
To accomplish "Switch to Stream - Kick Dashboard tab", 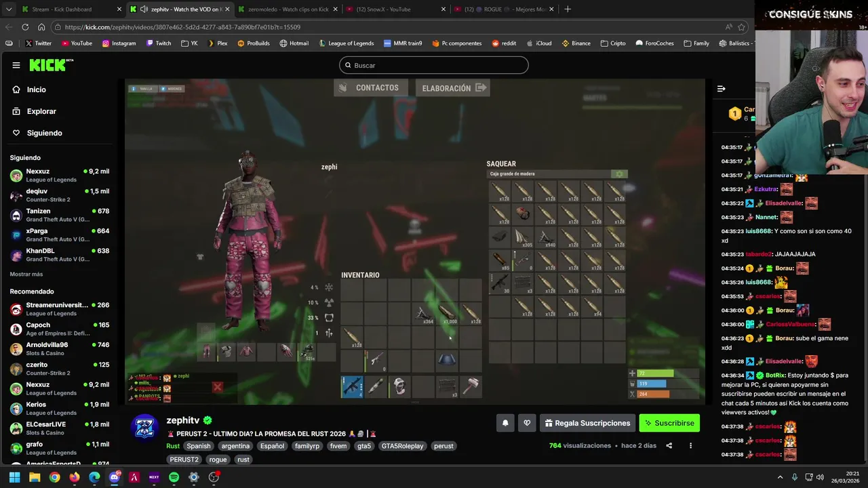I will 71,9.
